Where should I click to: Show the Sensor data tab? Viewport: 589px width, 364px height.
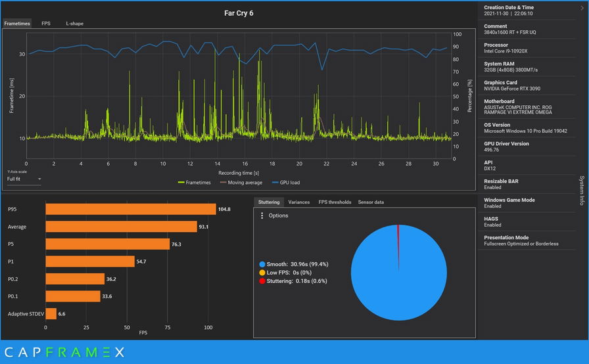pos(371,202)
